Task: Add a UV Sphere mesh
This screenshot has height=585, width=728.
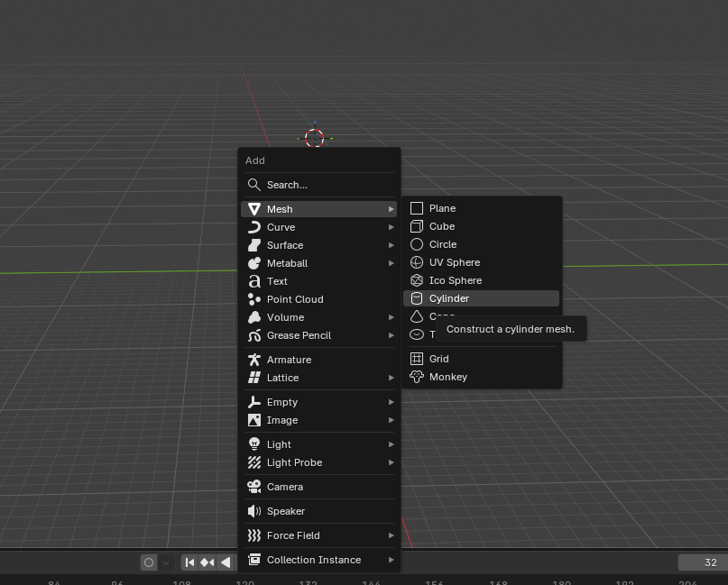Action: tap(482, 262)
